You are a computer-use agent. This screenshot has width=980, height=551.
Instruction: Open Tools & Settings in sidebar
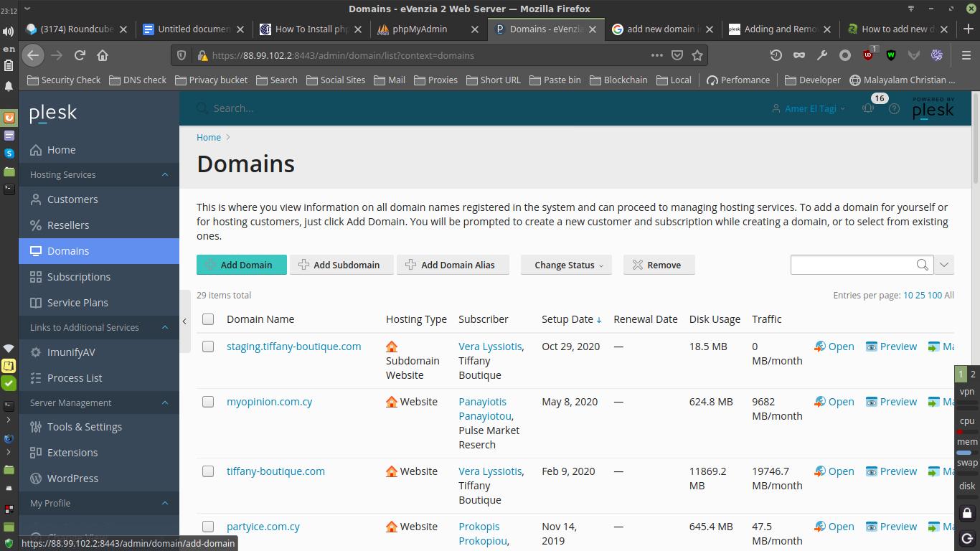tap(99, 427)
